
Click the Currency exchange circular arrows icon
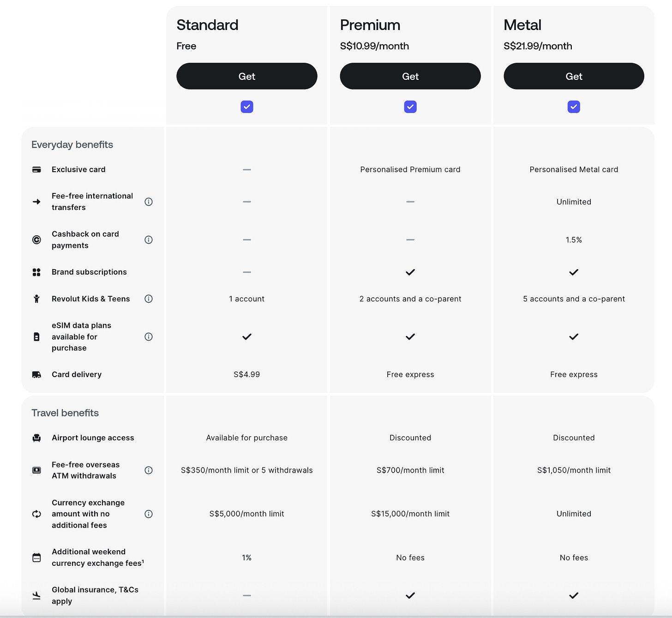(36, 514)
